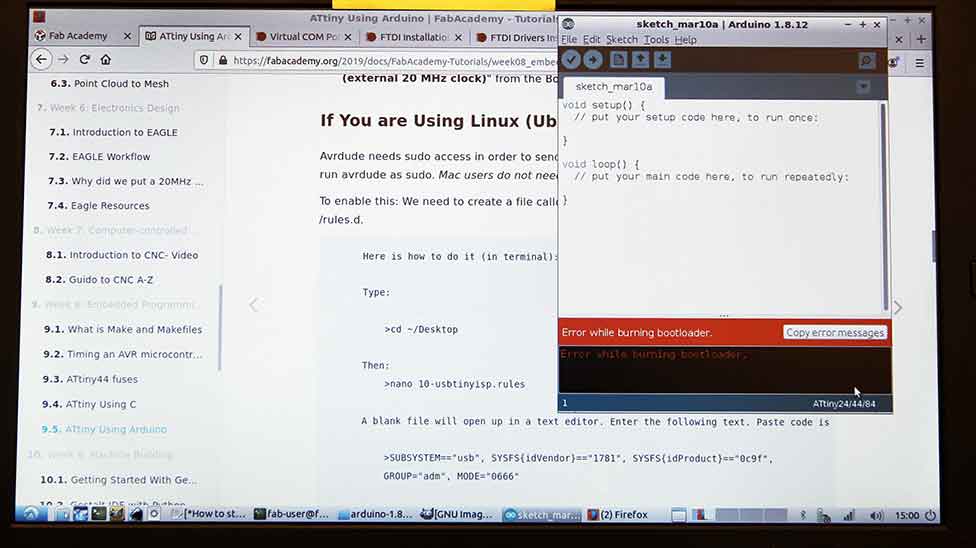The width and height of the screenshot is (976, 548).
Task: Switch to the FTDI Drivers browser tab
Action: coord(517,38)
